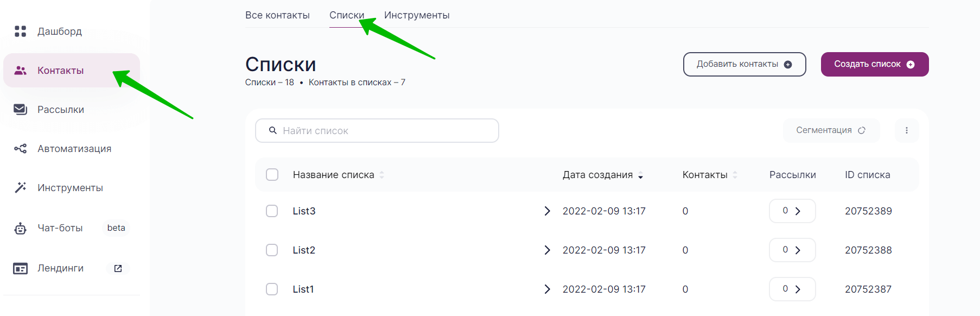Click the List2 list name

click(304, 250)
